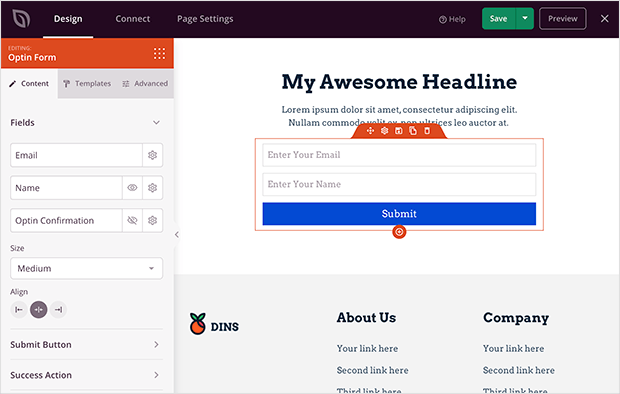Viewport: 620px width, 394px height.
Task: Switch to the Connect tab
Action: (132, 19)
